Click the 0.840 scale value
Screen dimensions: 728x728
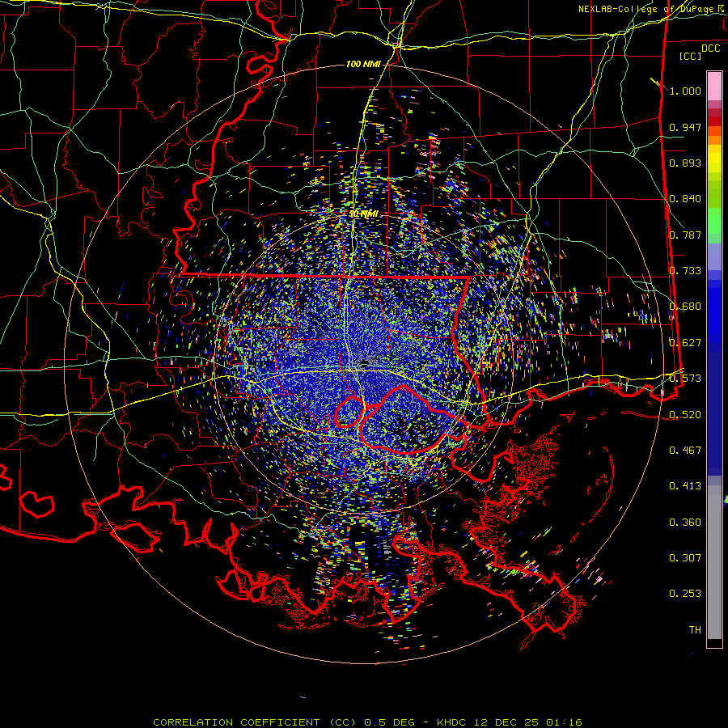[685, 199]
